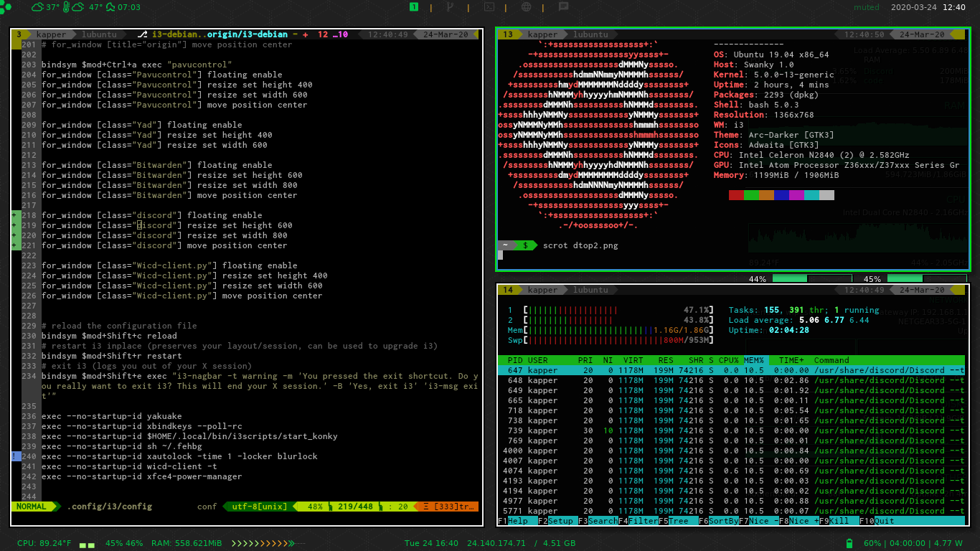Screen dimensions: 980x551
Task: Click the 'scrot dtop2.png' command prompt
Action: (x=580, y=245)
